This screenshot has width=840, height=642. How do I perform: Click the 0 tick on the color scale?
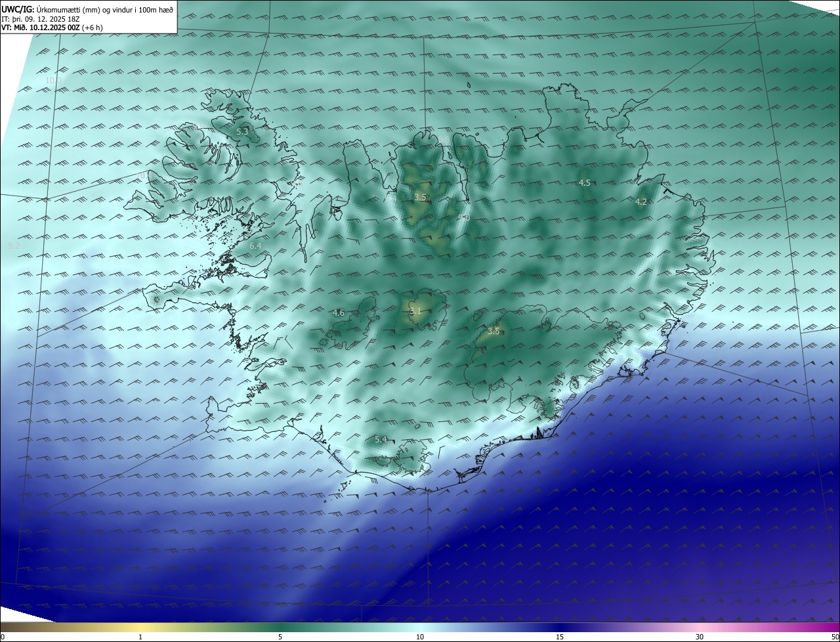pos(3,637)
